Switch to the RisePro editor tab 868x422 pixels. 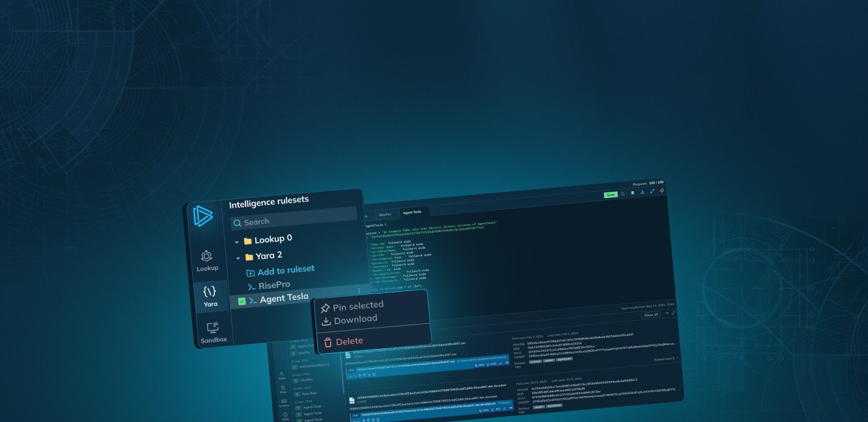point(386,215)
